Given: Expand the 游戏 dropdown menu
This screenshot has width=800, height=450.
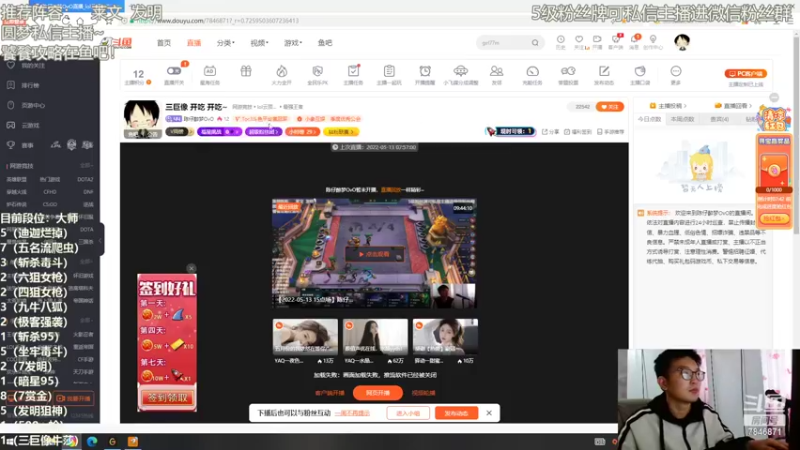Looking at the screenshot, I should tap(293, 43).
